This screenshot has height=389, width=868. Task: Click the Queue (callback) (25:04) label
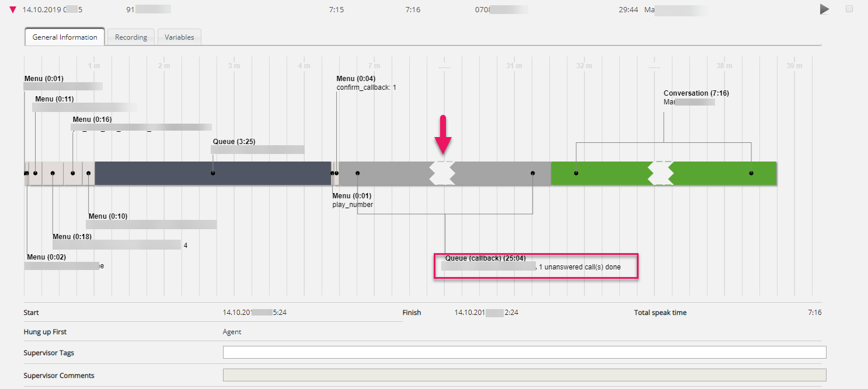point(485,258)
